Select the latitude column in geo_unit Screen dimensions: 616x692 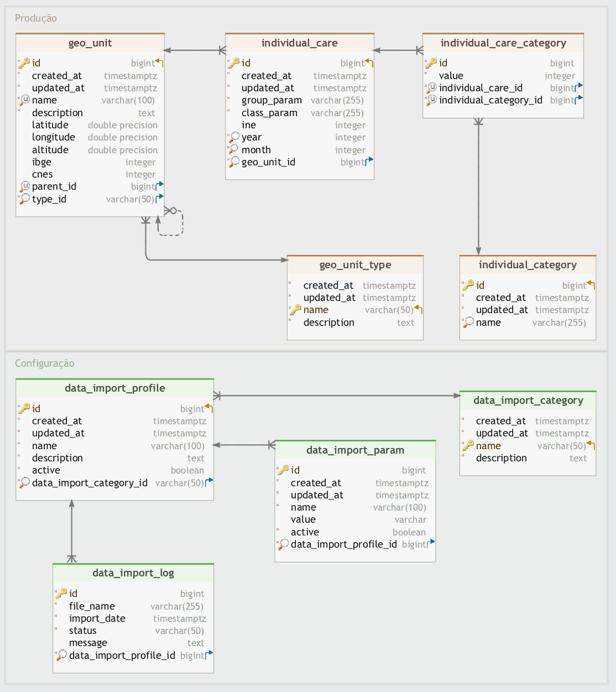coord(50,125)
